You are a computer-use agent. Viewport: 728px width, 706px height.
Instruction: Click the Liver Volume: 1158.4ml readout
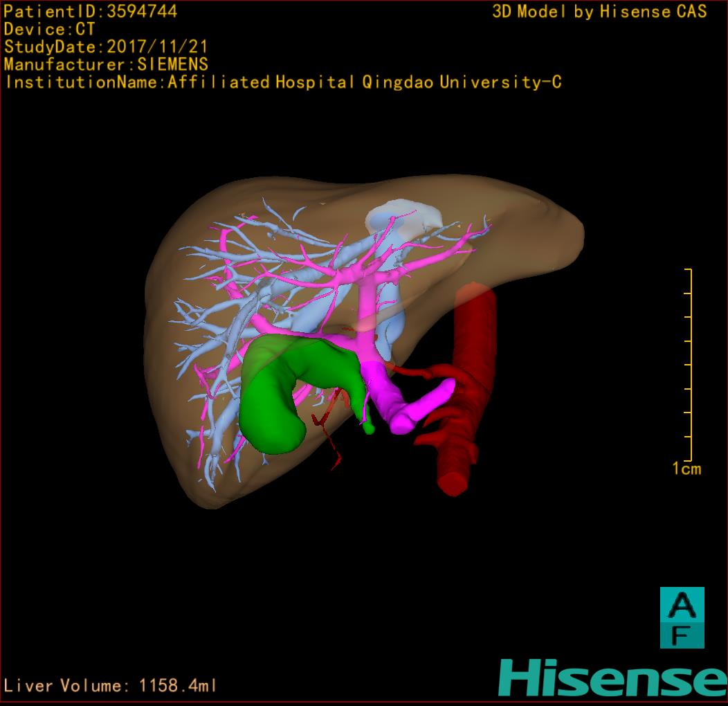click(111, 686)
